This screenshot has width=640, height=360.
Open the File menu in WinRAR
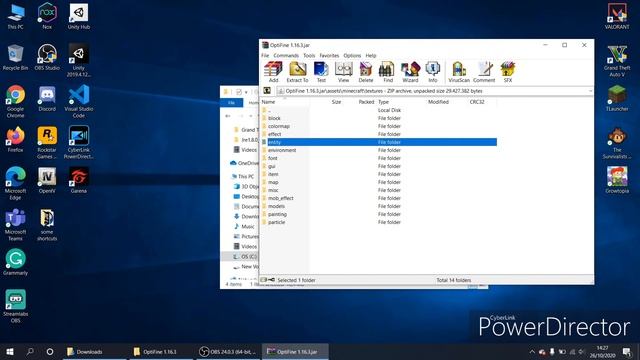click(265, 56)
